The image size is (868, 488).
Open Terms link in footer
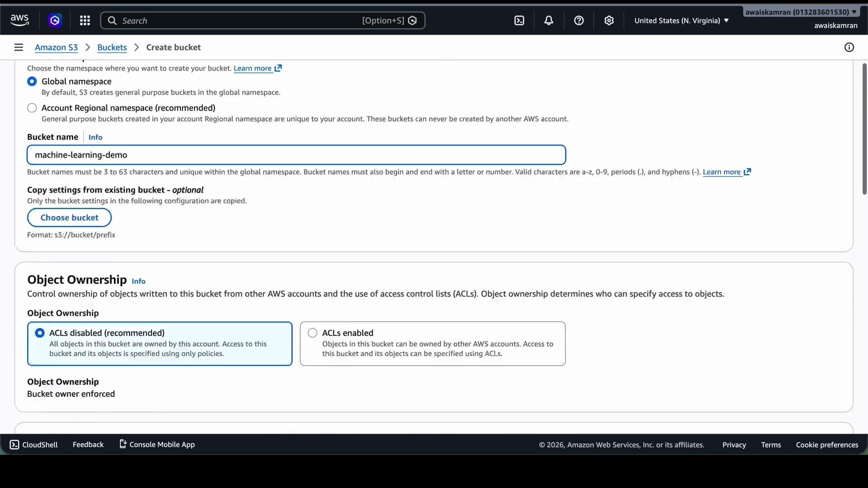(x=771, y=445)
